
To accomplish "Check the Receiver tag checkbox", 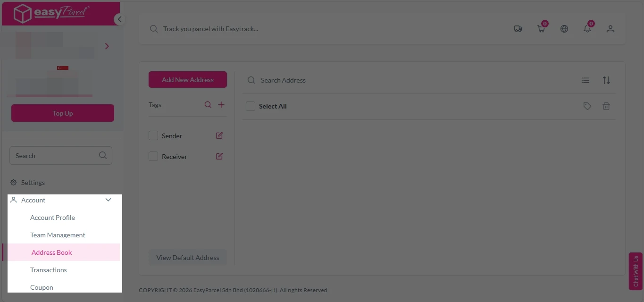I will coord(153,156).
